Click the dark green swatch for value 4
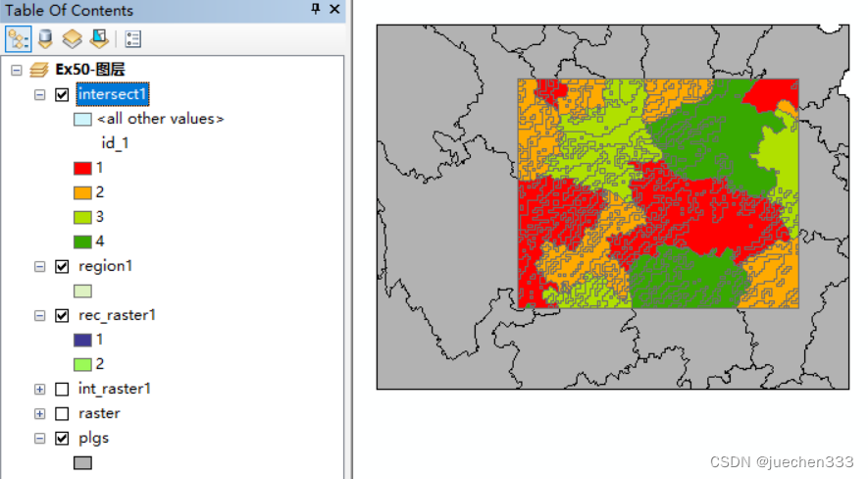868x479 pixels. (82, 241)
